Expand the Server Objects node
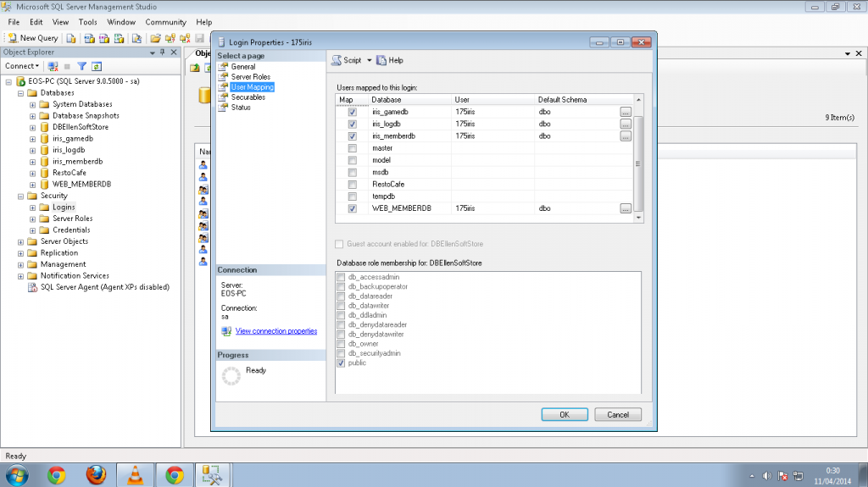Viewport: 868px width, 487px height. 20,242
